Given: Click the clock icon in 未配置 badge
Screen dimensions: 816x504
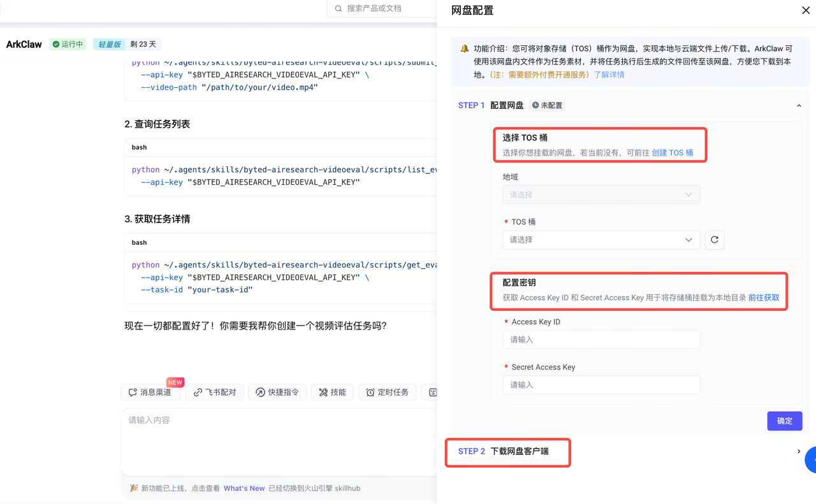Looking at the screenshot, I should point(535,105).
